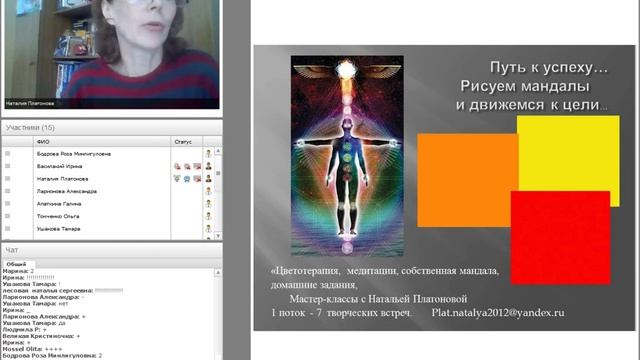Click down arrow of participants list scrollbar

(x=218, y=236)
